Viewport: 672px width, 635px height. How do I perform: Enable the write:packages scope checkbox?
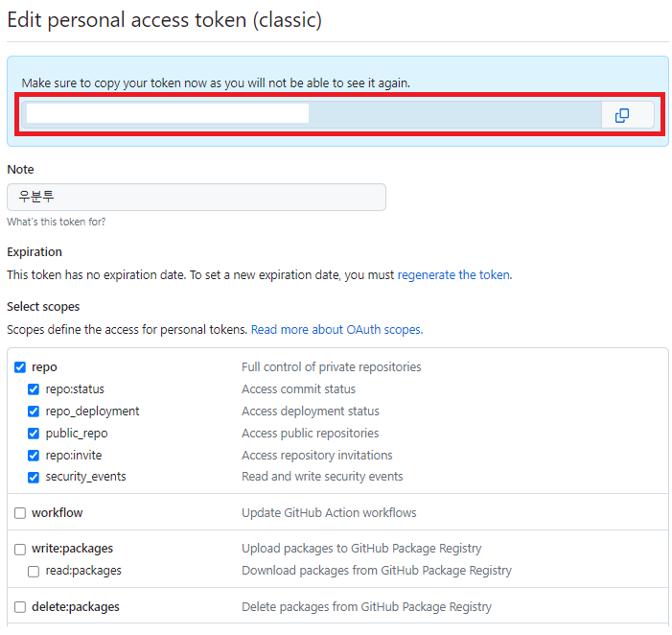click(20, 550)
